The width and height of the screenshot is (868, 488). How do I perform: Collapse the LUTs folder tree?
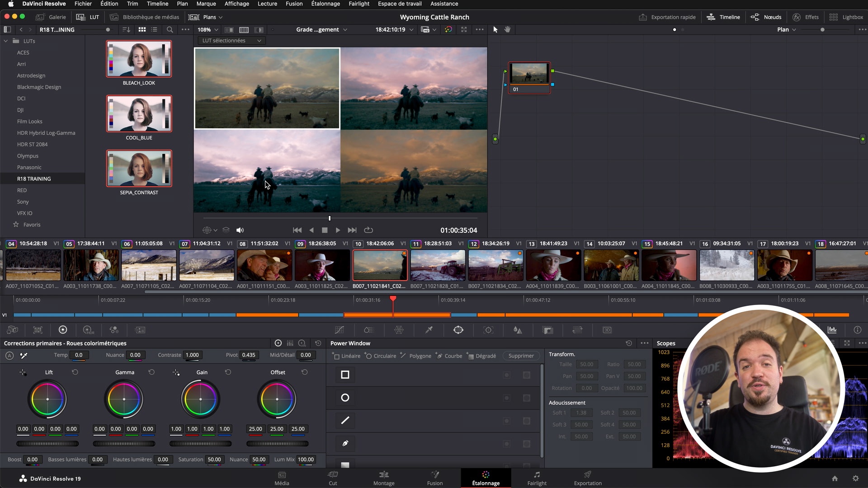(x=6, y=41)
